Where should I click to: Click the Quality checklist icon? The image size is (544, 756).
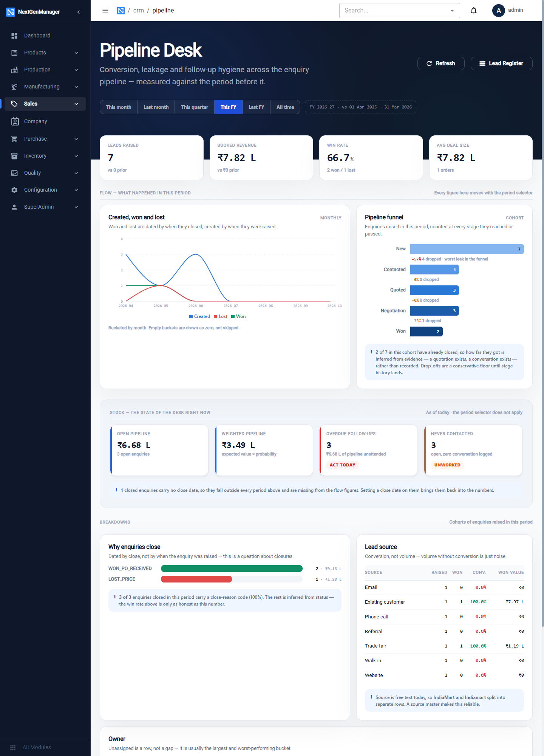coord(14,173)
